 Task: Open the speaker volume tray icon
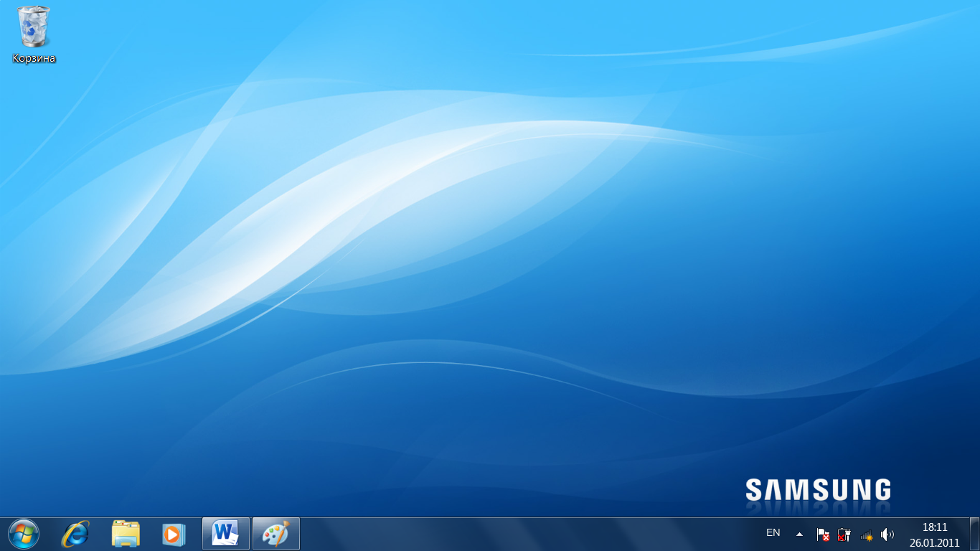[887, 534]
